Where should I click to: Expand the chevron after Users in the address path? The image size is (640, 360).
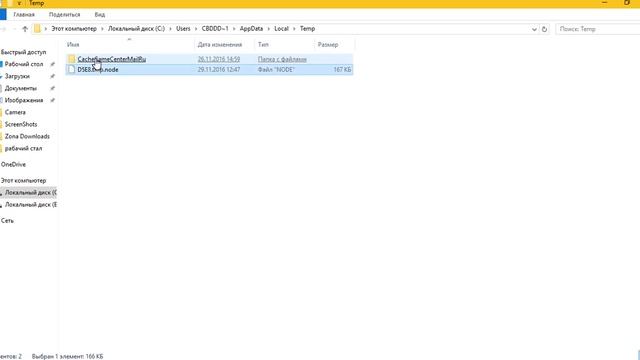(196, 29)
